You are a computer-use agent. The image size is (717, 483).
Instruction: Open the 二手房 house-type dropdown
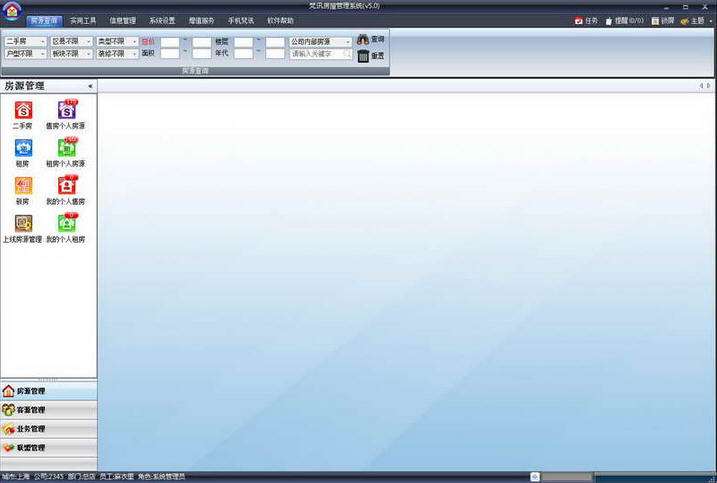[x=25, y=41]
